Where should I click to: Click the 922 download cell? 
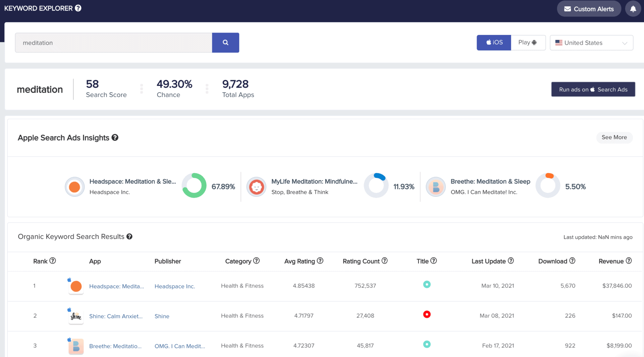click(570, 346)
